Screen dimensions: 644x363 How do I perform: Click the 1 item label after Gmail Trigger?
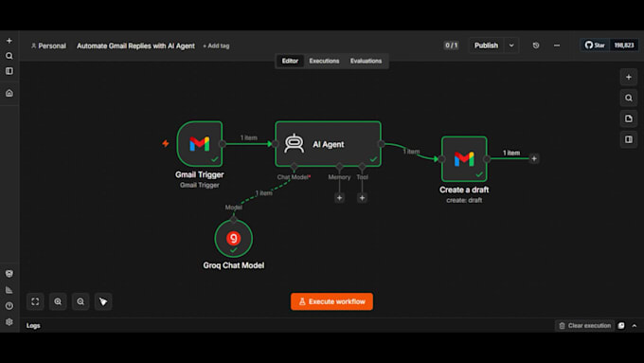[249, 137]
